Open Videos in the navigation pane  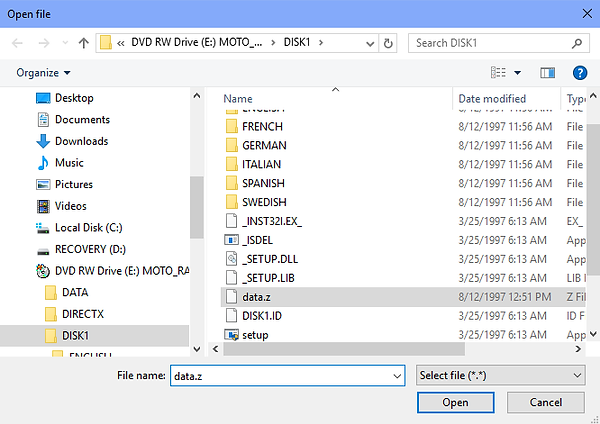coord(71,206)
